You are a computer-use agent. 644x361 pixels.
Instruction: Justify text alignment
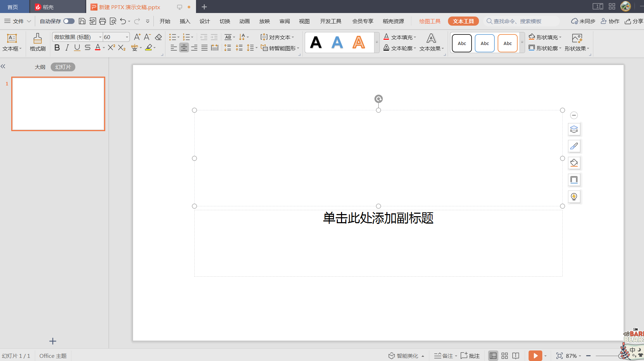click(204, 47)
